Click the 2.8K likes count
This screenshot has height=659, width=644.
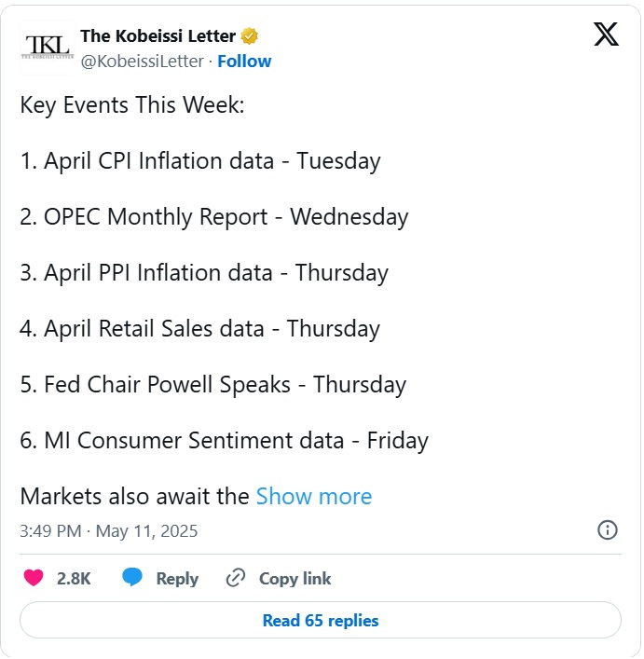pyautogui.click(x=74, y=579)
